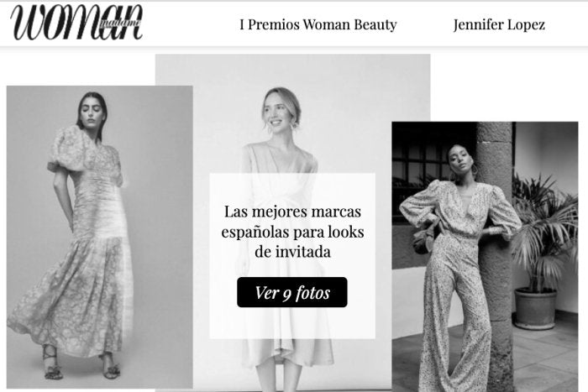The width and height of the screenshot is (588, 392).
Task: Open the Jennifer Lopez section
Action: point(499,24)
